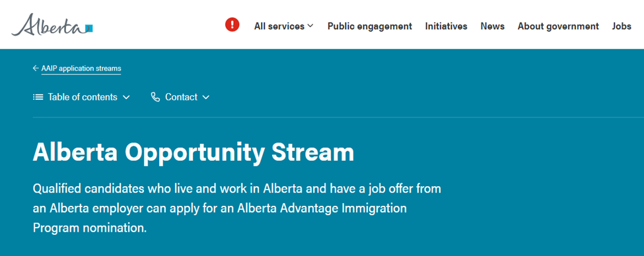
Task: Click the list icon beside Table of contents
Action: (x=38, y=97)
